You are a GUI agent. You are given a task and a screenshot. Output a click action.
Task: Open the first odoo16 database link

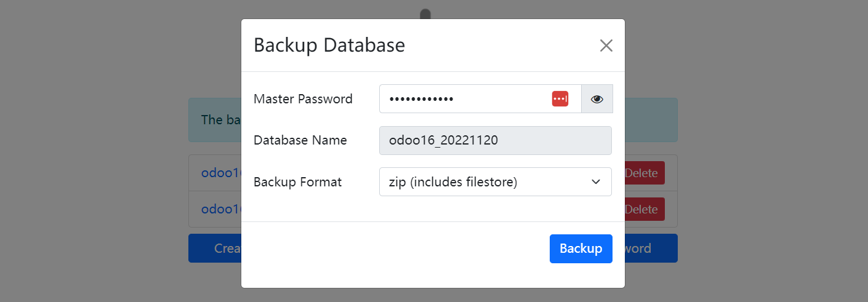[220, 173]
